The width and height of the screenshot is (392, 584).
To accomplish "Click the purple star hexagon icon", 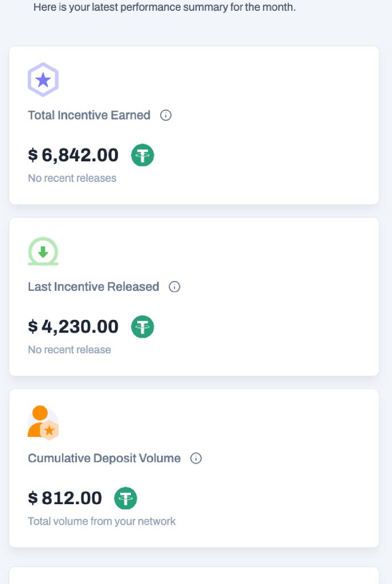I will (43, 80).
